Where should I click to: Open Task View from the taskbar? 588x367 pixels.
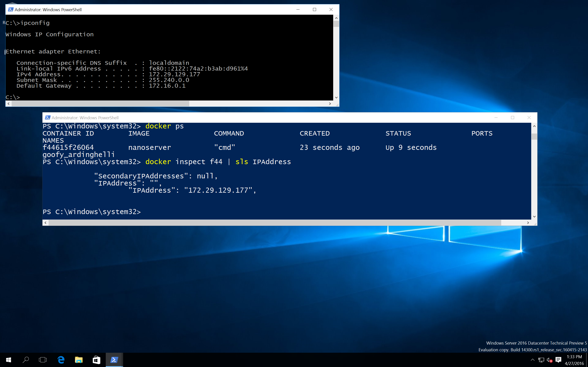[43, 360]
